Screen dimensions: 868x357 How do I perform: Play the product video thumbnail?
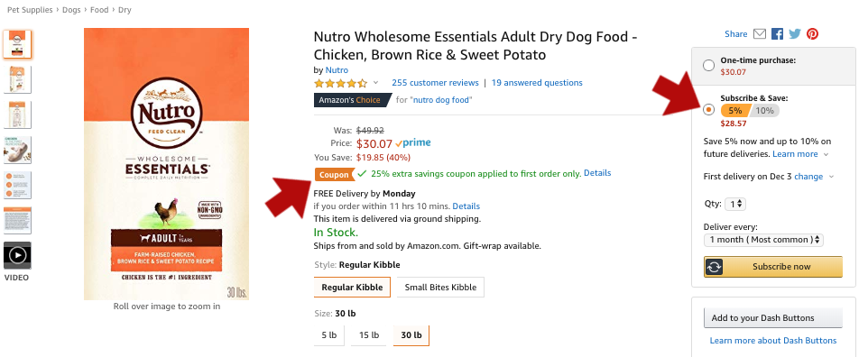[18, 255]
